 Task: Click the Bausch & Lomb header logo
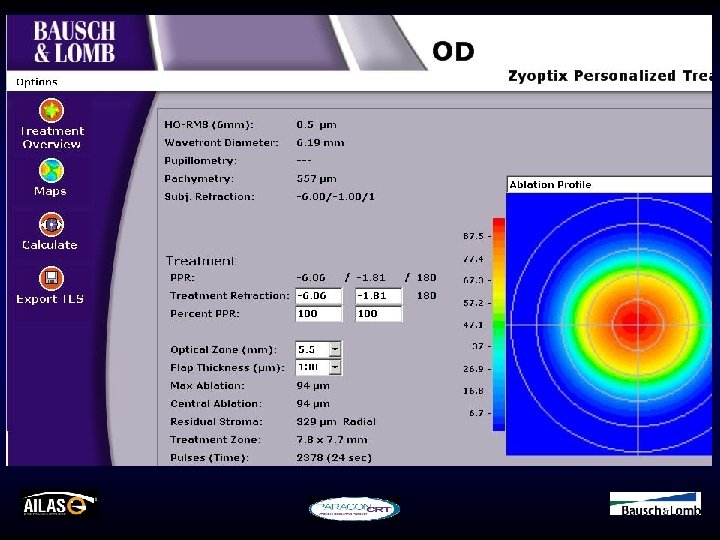coord(74,42)
